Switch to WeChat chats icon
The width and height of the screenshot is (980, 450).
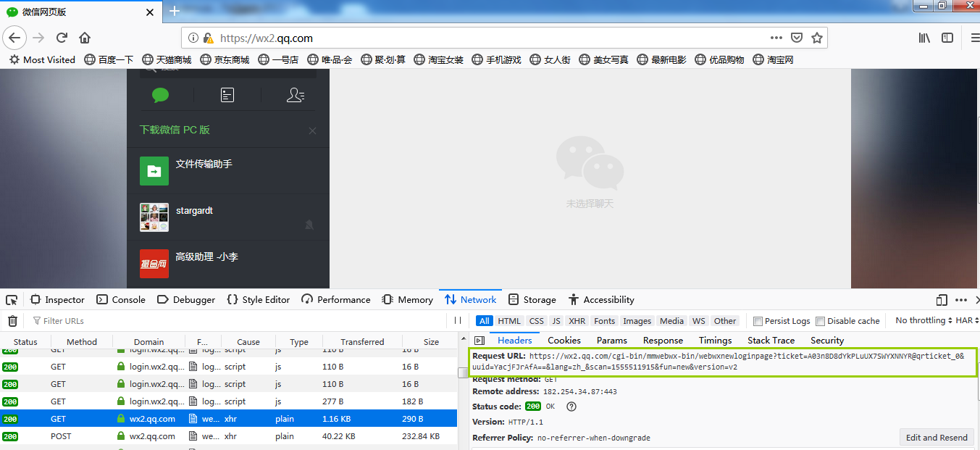[160, 95]
